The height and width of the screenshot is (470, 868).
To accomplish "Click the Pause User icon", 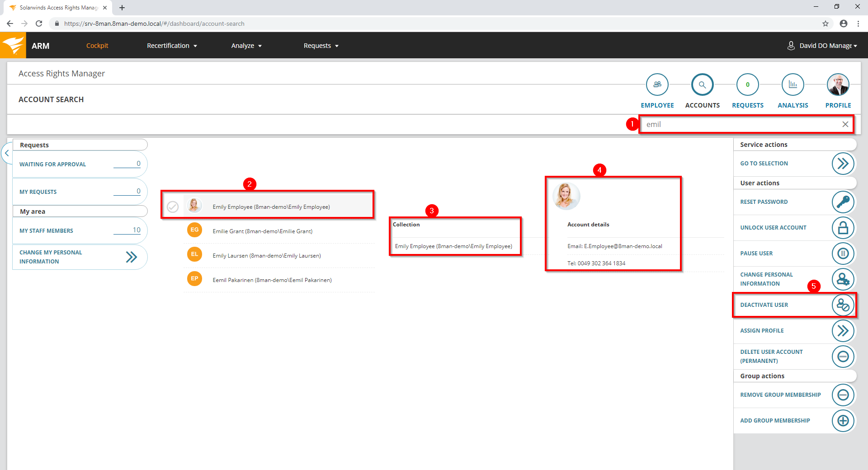I will tap(843, 254).
